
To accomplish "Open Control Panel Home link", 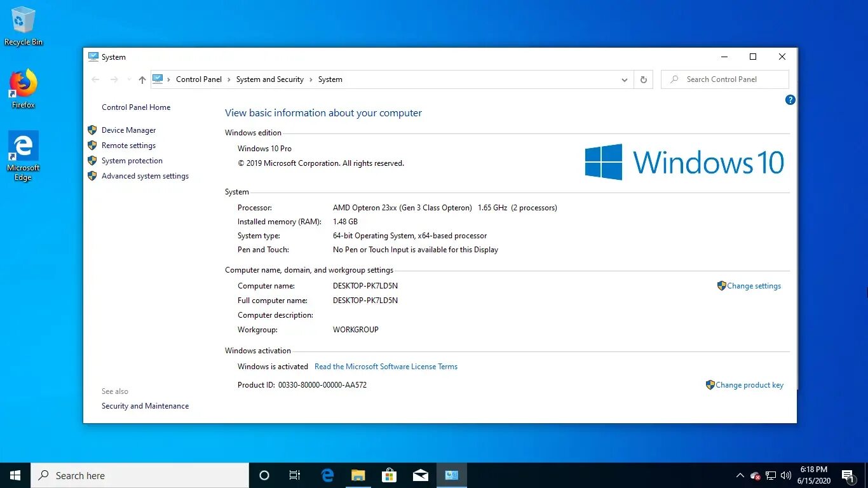I will (136, 107).
